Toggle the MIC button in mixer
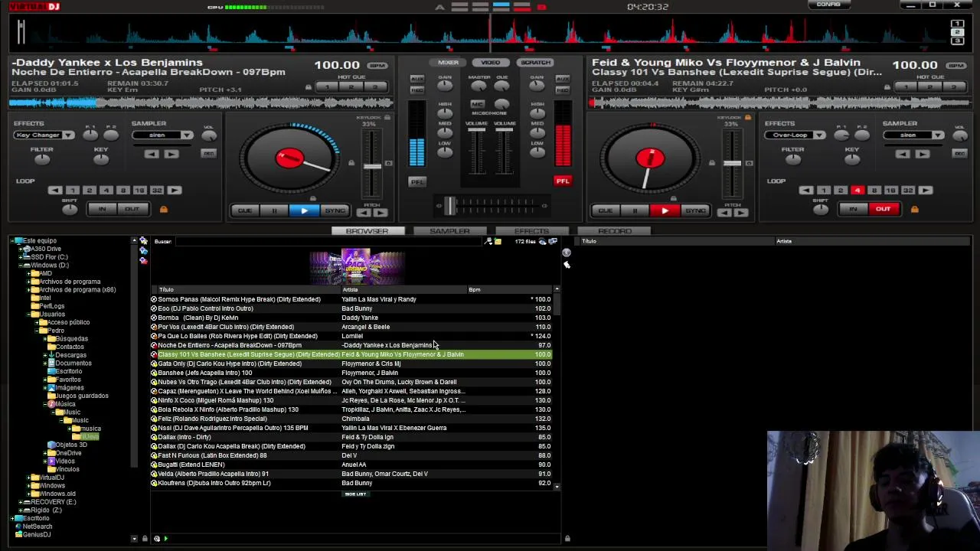The height and width of the screenshot is (551, 980). coord(478,104)
